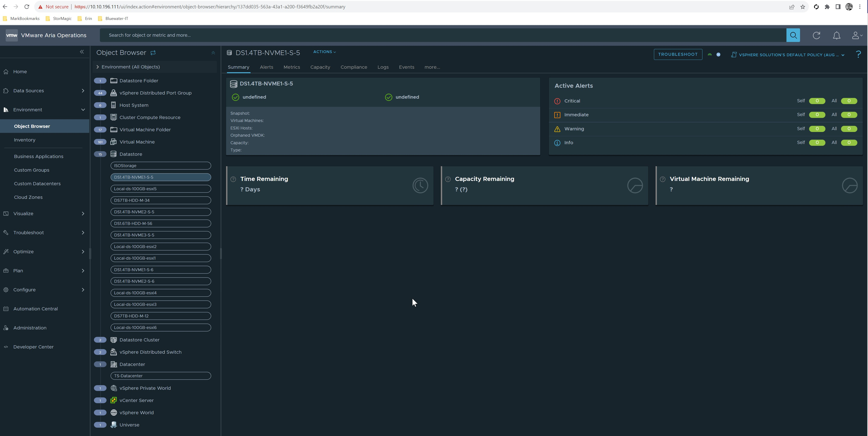Click the Universe icon
Screen dimensions: 868x436
113,425
